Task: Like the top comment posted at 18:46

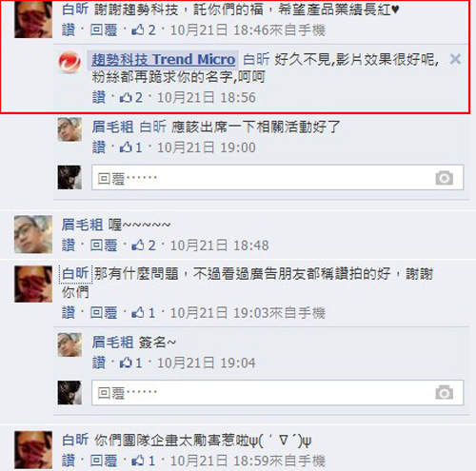Action: 69,30
